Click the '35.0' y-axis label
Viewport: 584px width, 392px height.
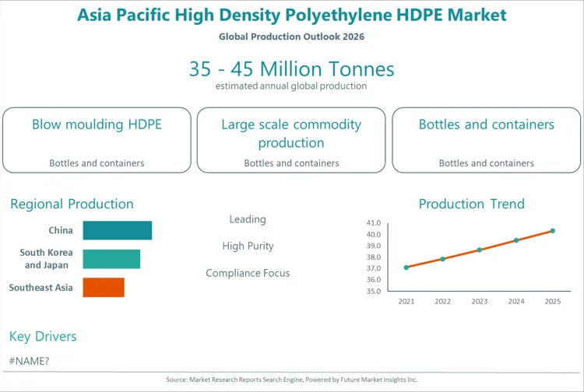[374, 291]
